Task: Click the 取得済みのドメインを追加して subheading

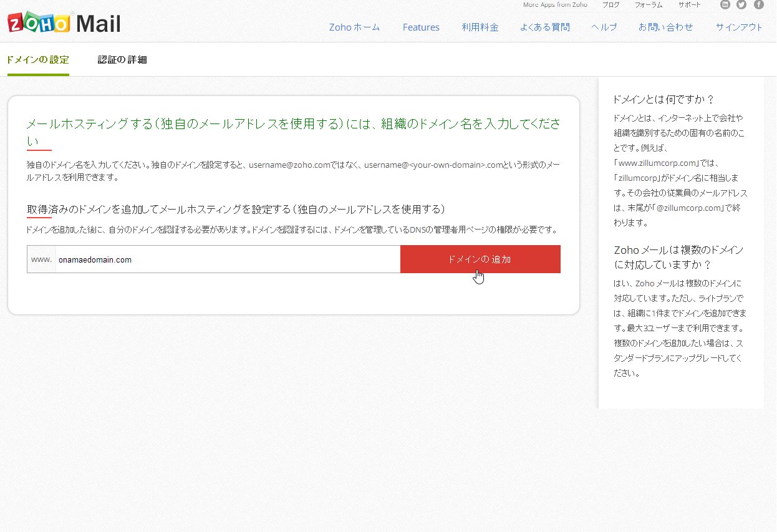Action: [x=236, y=209]
